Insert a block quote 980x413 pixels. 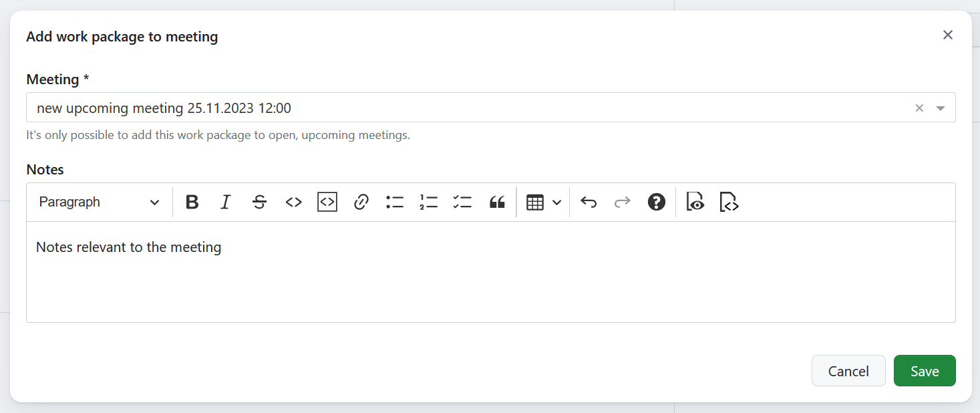[497, 202]
